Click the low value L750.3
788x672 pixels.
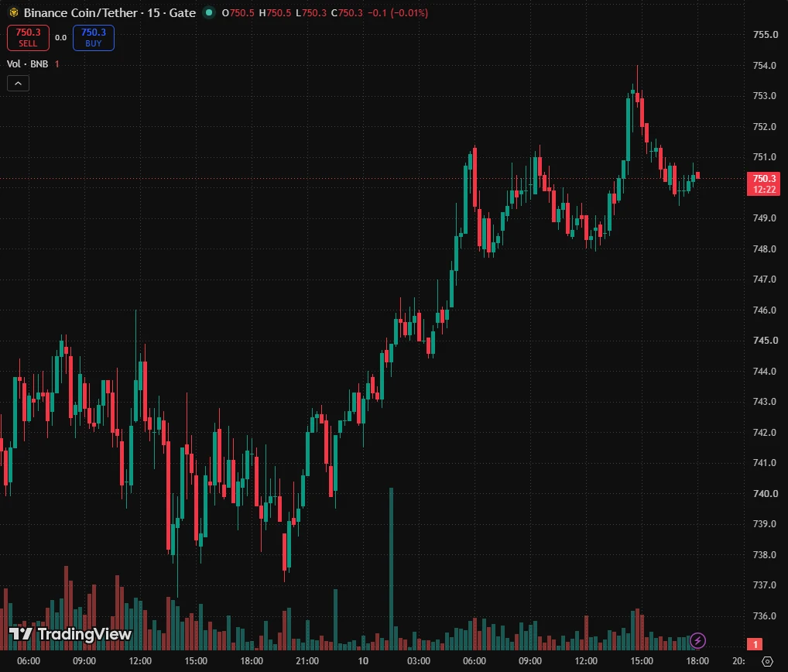[x=311, y=12]
